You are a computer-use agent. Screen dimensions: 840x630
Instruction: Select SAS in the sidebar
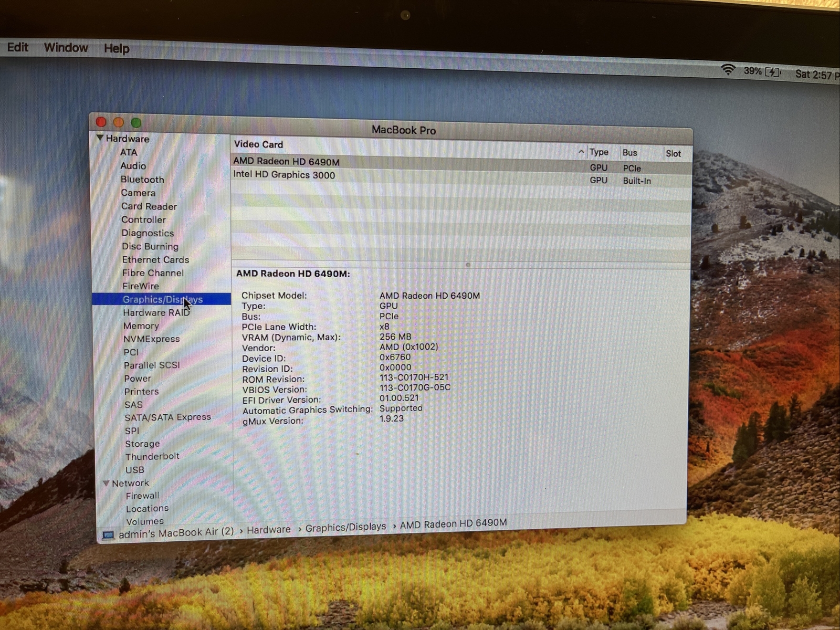coord(133,405)
